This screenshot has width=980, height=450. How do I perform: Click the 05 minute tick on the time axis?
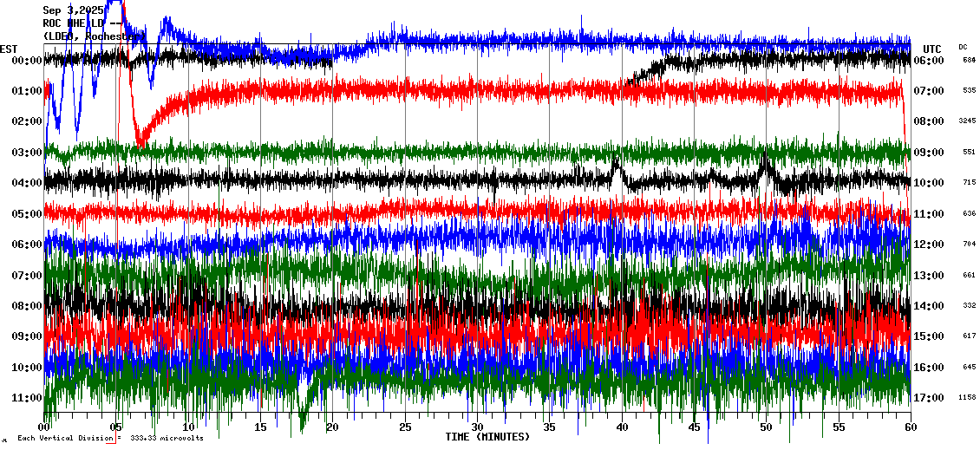point(116,427)
